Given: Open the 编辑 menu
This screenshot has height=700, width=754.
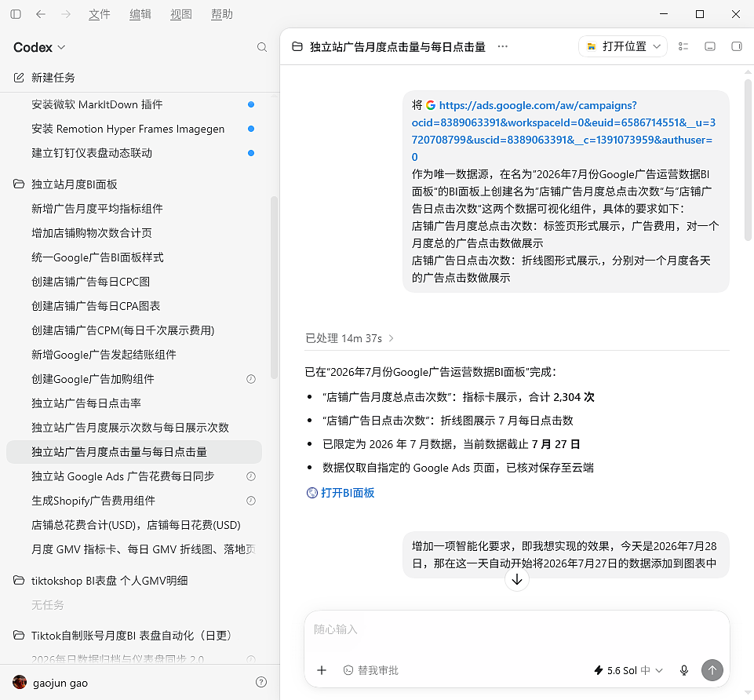Looking at the screenshot, I should 140,14.
